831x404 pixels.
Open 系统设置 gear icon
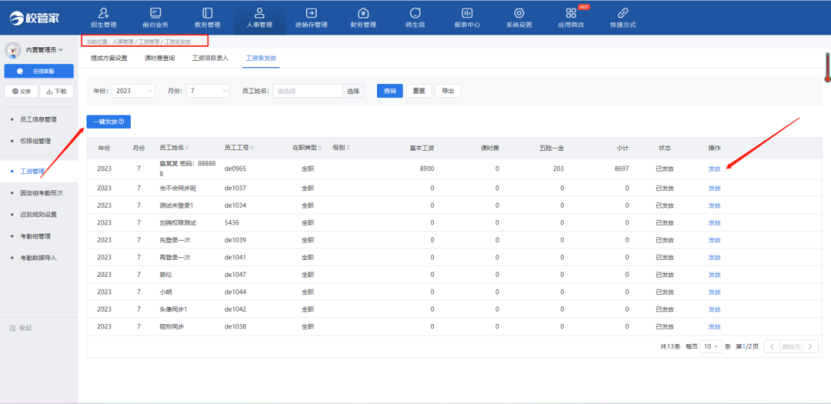(518, 15)
